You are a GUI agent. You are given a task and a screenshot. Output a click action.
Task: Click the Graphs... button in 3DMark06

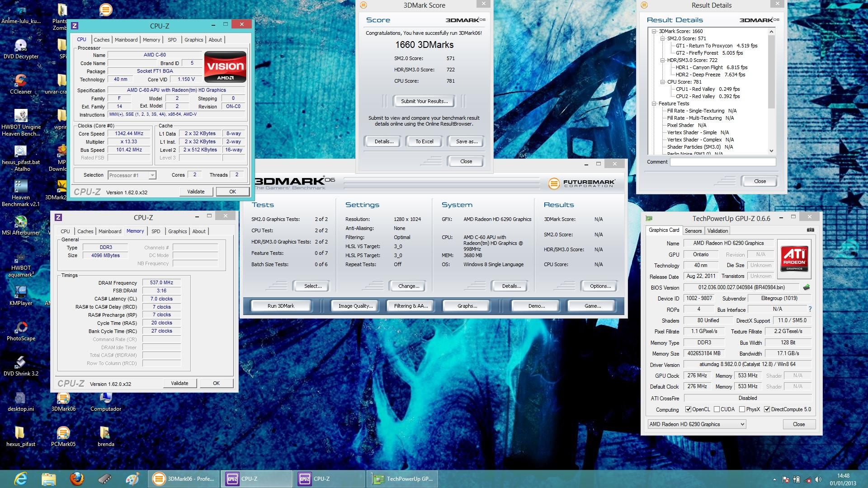click(467, 306)
